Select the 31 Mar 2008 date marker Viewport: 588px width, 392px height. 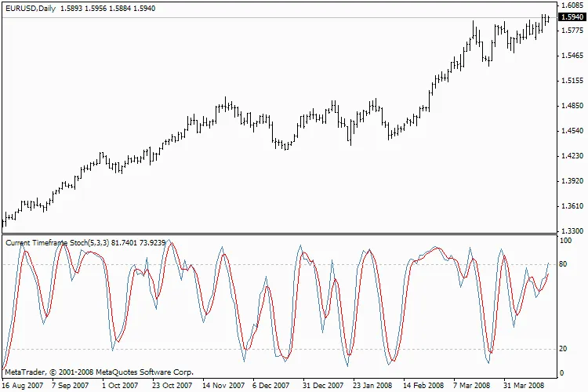(523, 386)
